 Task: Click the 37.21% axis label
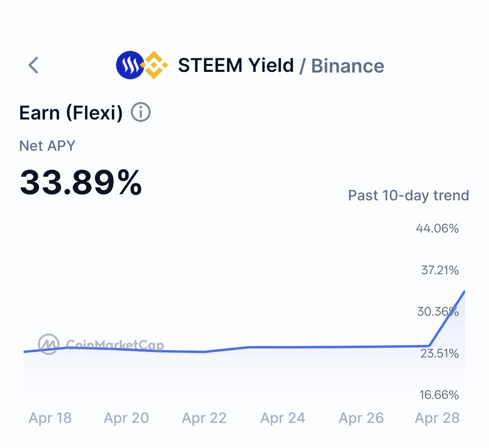[x=440, y=270]
